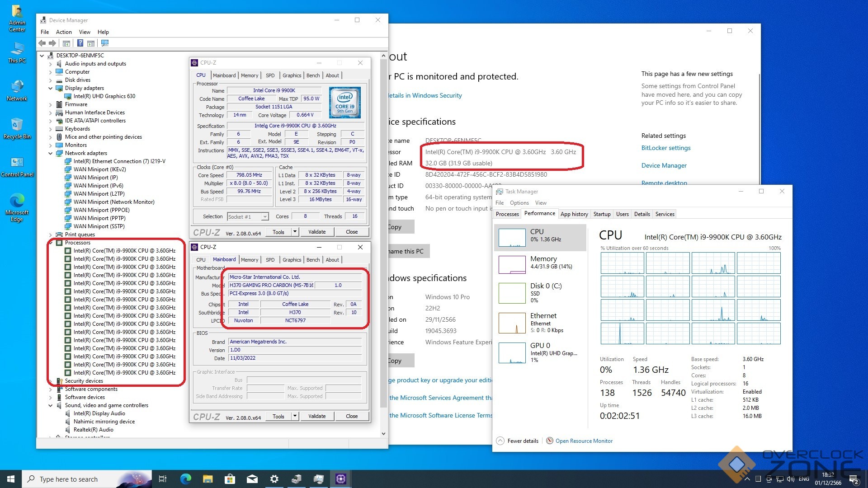Open File Explorer from the taskbar
Screen dimensions: 868x488
[x=208, y=479]
